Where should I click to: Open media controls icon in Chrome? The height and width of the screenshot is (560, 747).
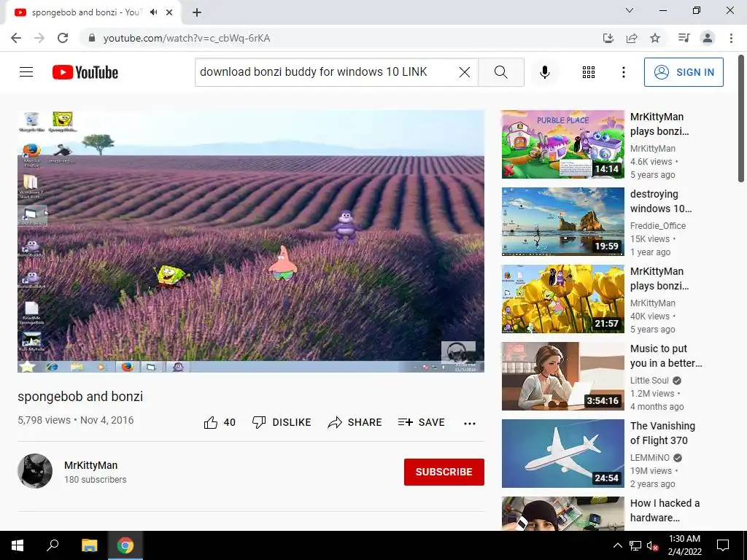coord(684,38)
